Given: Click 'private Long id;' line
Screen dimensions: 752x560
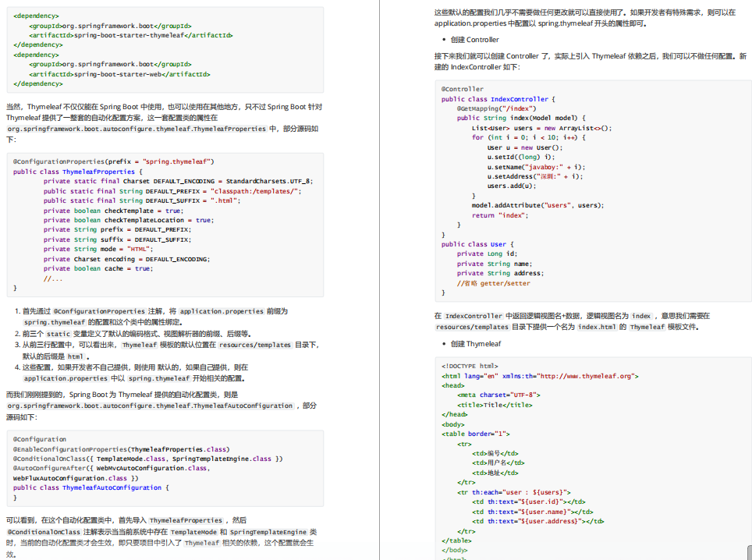Looking at the screenshot, I should coord(488,253).
